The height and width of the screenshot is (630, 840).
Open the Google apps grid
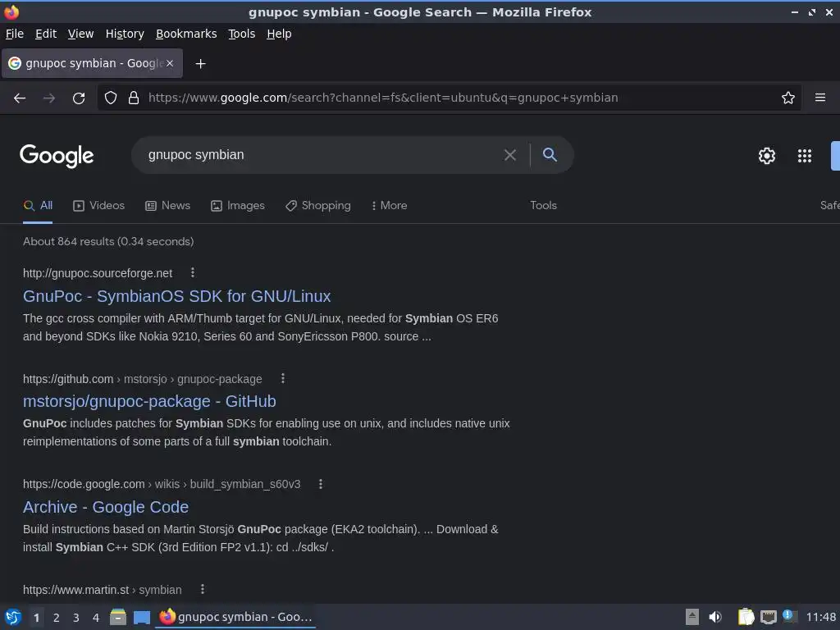pyautogui.click(x=804, y=155)
